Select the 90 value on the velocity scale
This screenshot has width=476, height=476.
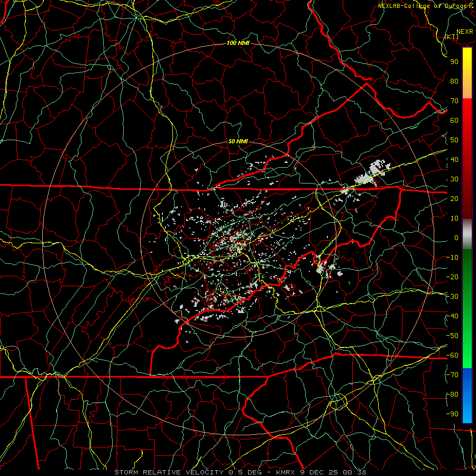(x=454, y=62)
